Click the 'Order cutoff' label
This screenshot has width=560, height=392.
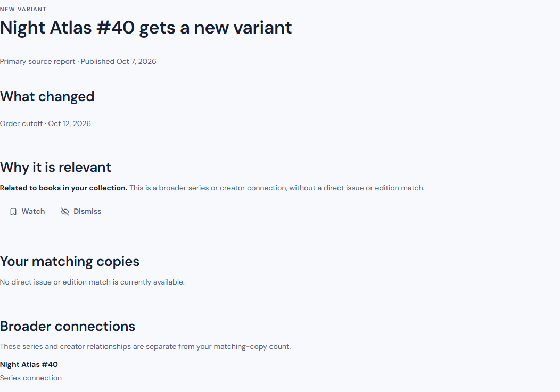[x=21, y=123]
